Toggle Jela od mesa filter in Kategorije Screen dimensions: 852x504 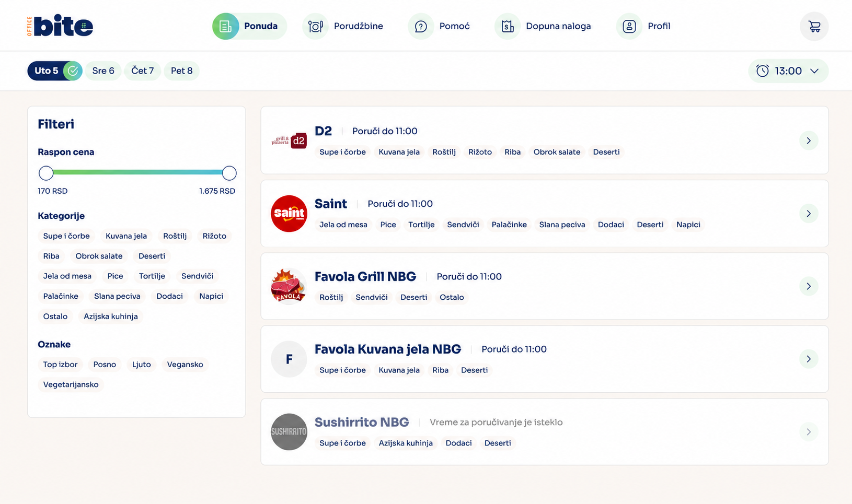(67, 276)
